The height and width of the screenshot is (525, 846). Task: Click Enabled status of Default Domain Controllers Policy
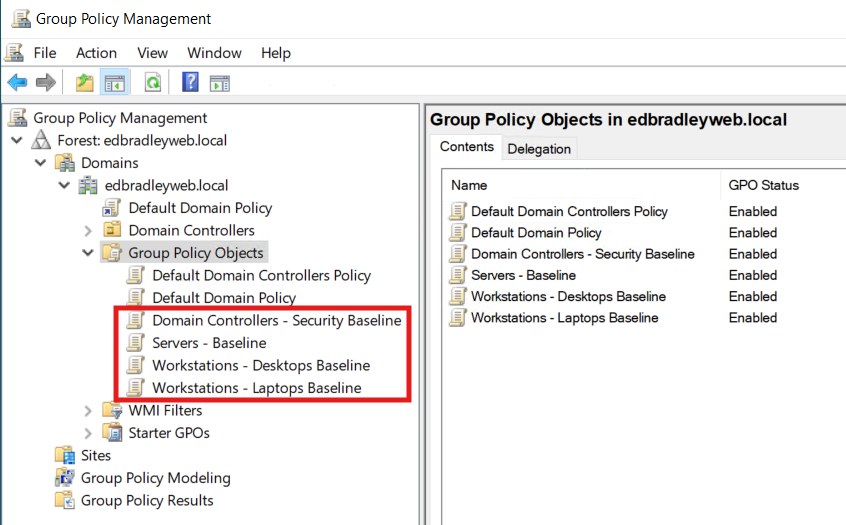click(x=753, y=212)
